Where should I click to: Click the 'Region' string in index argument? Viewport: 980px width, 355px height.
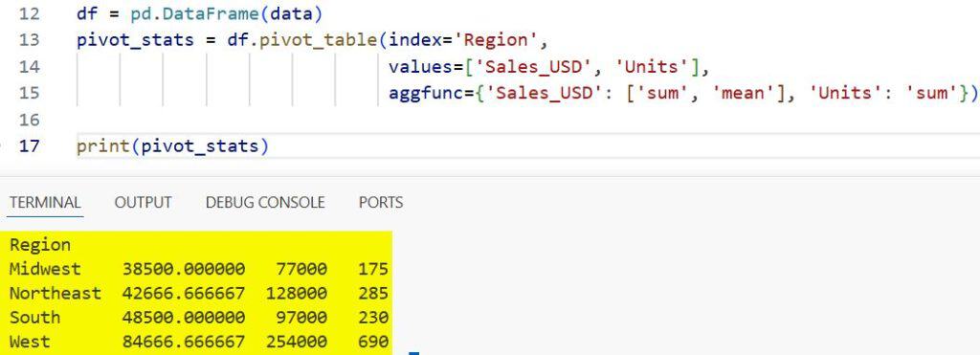tap(496, 40)
